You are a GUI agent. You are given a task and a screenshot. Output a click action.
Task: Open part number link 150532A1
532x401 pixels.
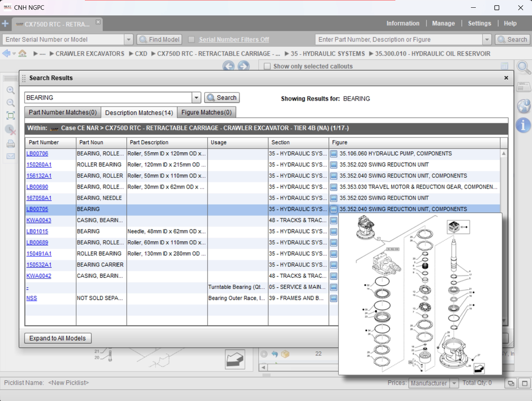click(x=39, y=265)
